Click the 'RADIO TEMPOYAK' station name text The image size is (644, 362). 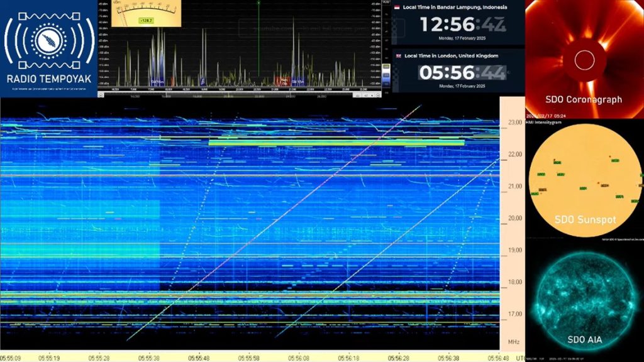coord(49,79)
